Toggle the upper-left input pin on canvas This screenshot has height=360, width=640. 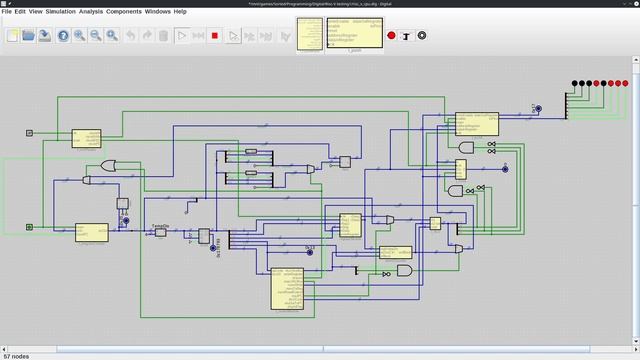point(29,133)
